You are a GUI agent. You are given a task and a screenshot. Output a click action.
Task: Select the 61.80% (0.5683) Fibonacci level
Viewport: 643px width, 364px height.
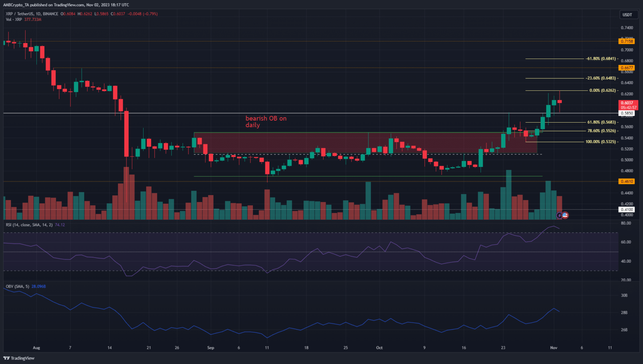601,122
